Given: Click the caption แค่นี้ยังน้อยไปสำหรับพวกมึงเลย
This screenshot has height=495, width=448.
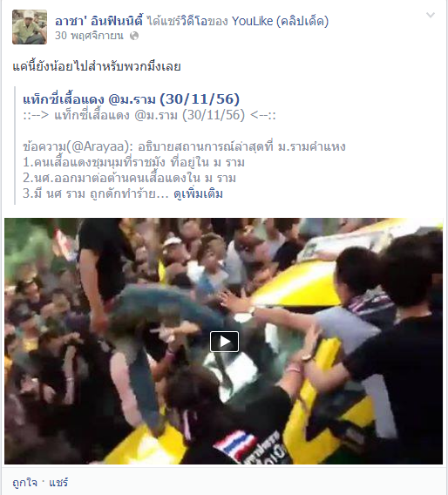Looking at the screenshot, I should pos(97,66).
